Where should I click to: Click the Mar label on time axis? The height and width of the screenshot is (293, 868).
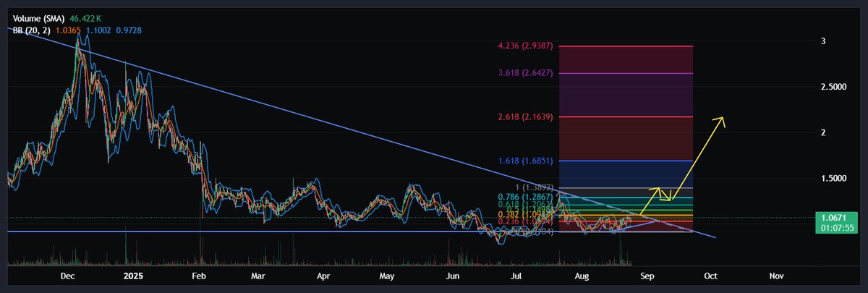click(x=259, y=276)
